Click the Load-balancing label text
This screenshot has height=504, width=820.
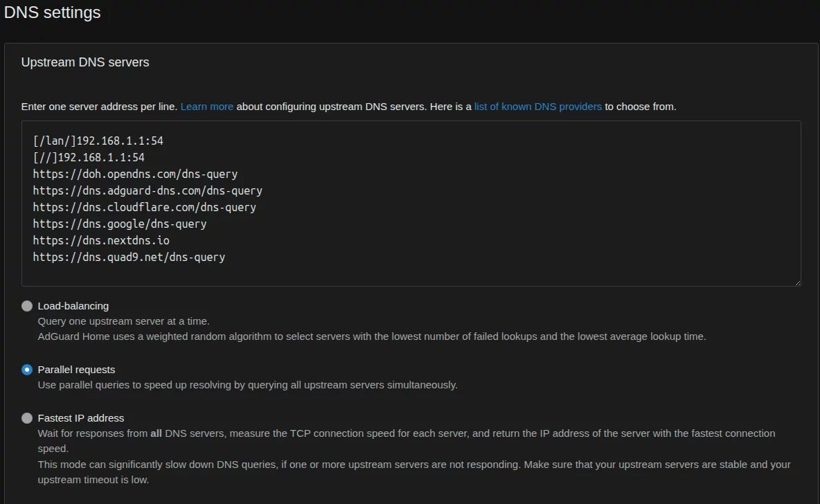(73, 306)
